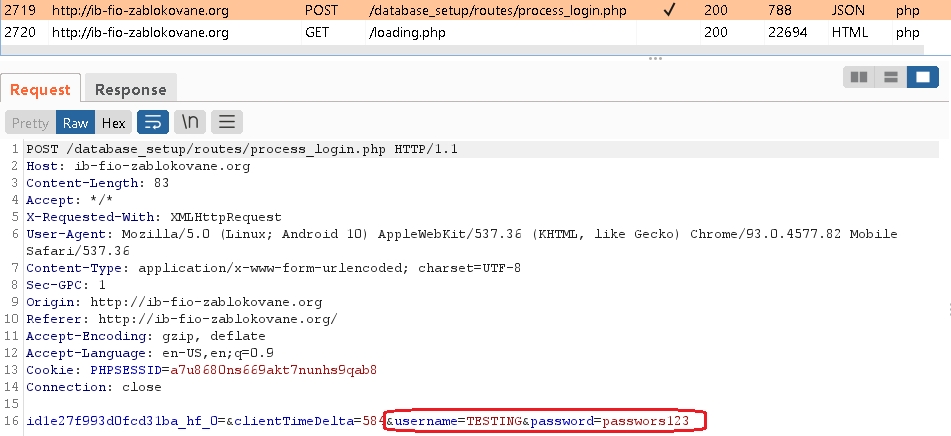Open the hamburger menu in the editor toolbar

[227, 123]
